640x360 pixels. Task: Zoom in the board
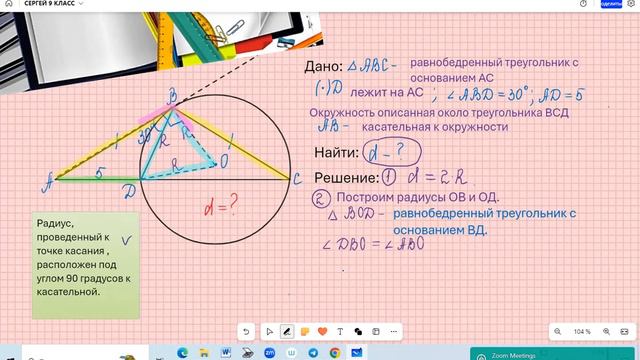607,331
